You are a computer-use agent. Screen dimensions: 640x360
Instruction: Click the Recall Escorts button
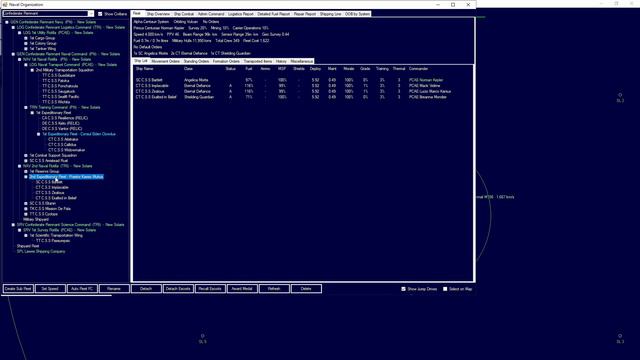pyautogui.click(x=210, y=289)
